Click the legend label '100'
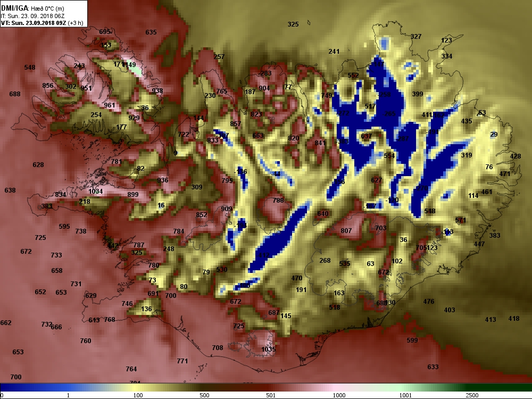 (138, 395)
